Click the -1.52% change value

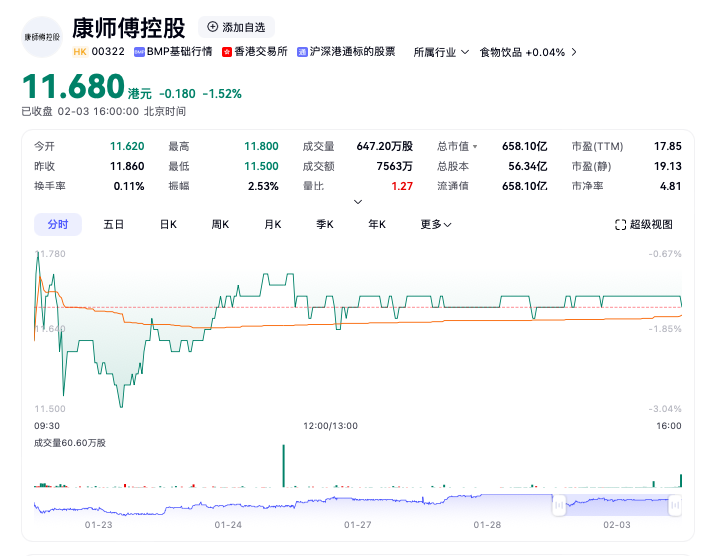(x=222, y=94)
